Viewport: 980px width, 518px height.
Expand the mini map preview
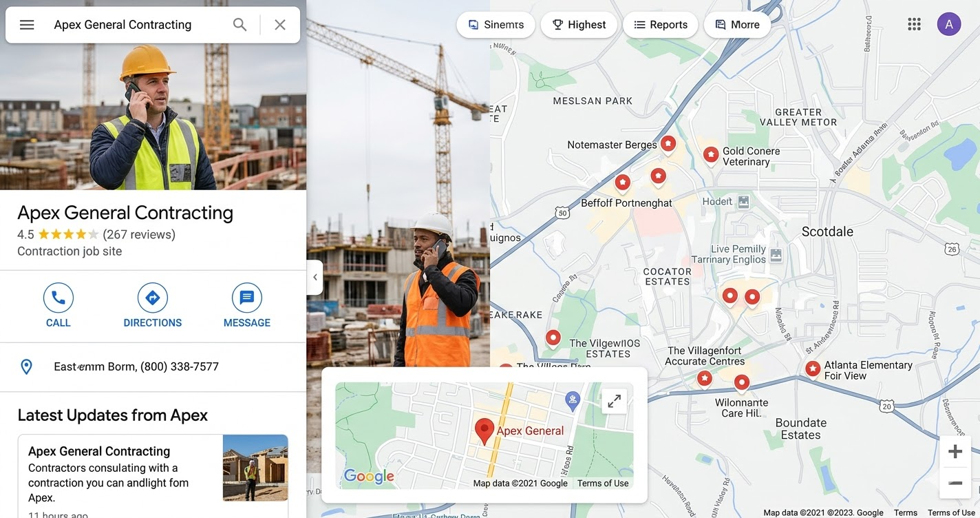pos(615,401)
